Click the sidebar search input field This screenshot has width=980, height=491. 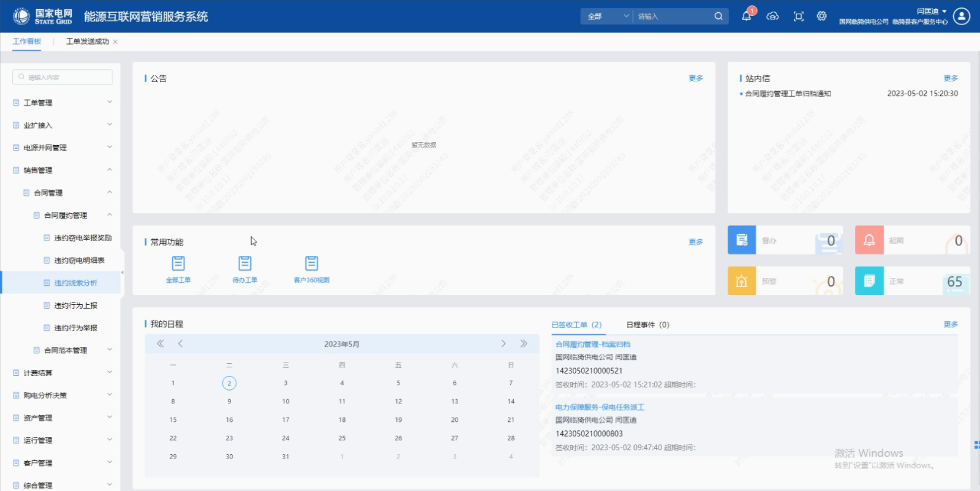pos(62,77)
